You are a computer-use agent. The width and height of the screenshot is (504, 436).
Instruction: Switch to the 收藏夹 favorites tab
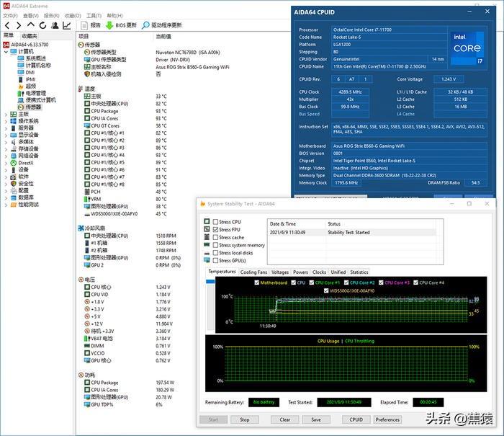[x=30, y=36]
